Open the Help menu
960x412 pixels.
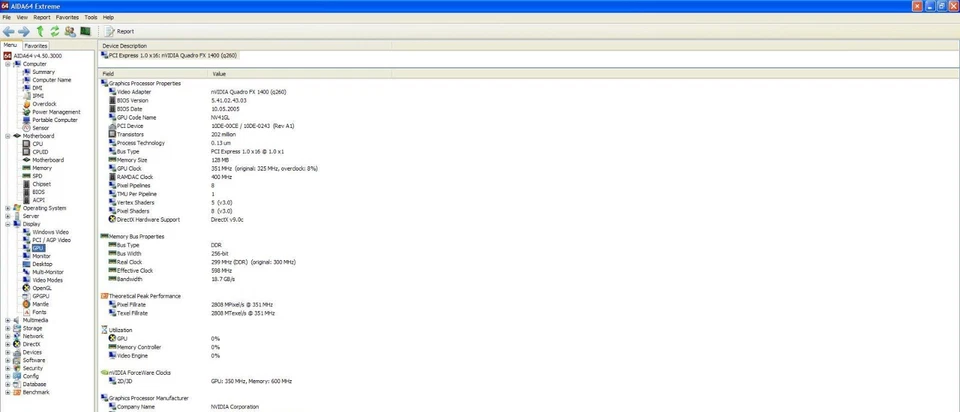(x=108, y=18)
